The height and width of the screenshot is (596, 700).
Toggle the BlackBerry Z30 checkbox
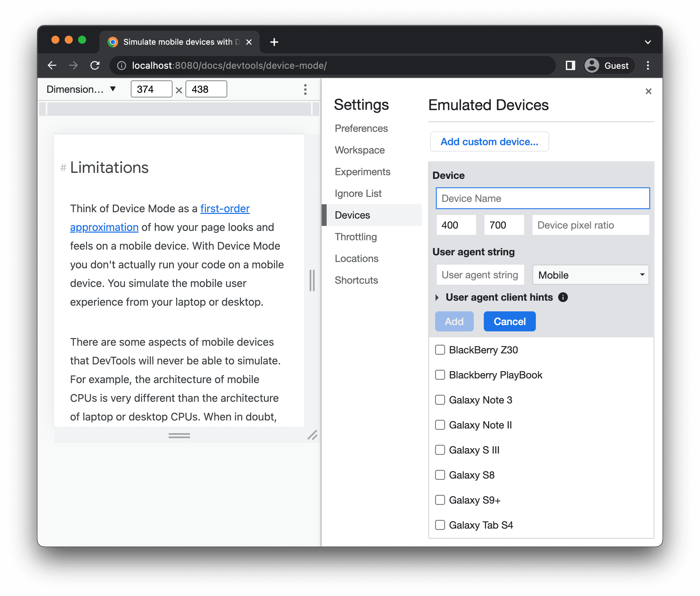coord(440,349)
